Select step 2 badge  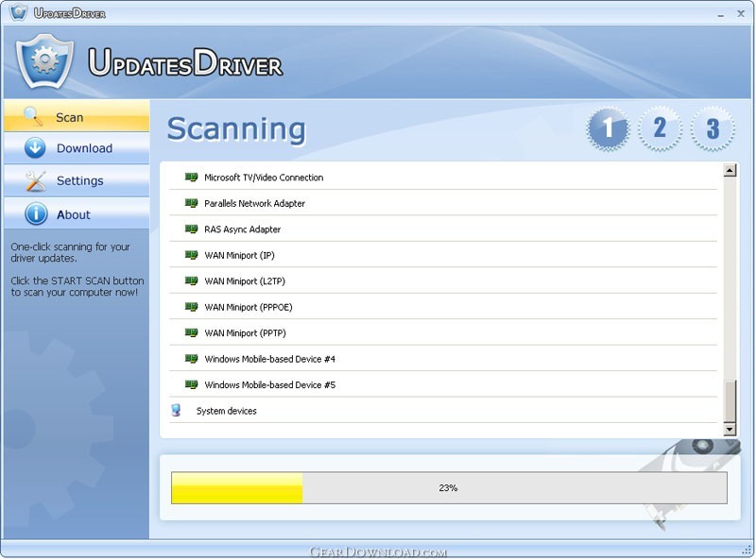660,128
